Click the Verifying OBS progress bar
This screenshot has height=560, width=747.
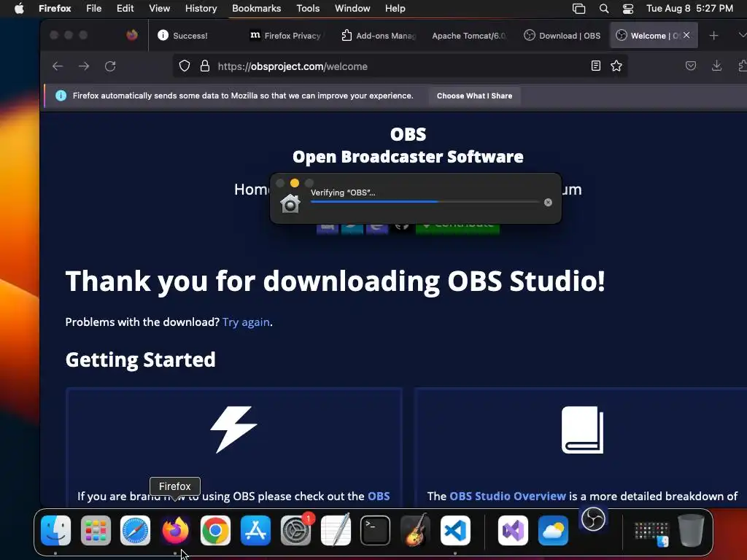point(425,202)
